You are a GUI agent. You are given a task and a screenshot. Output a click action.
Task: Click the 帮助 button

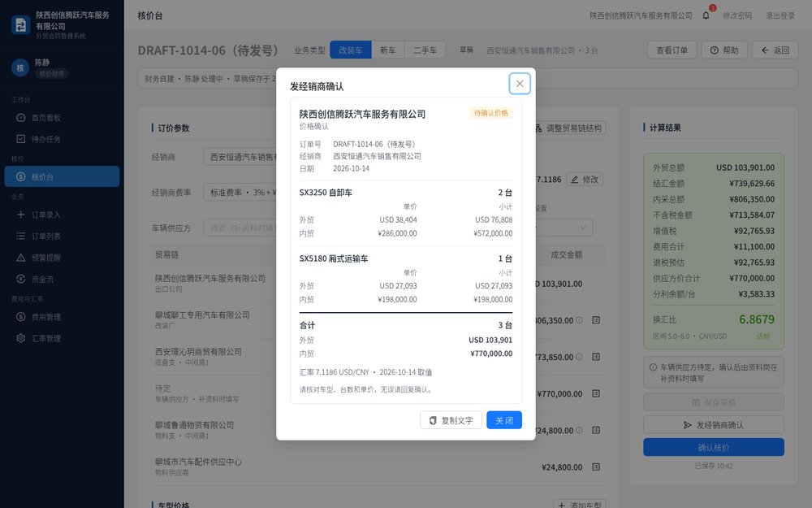pos(724,50)
